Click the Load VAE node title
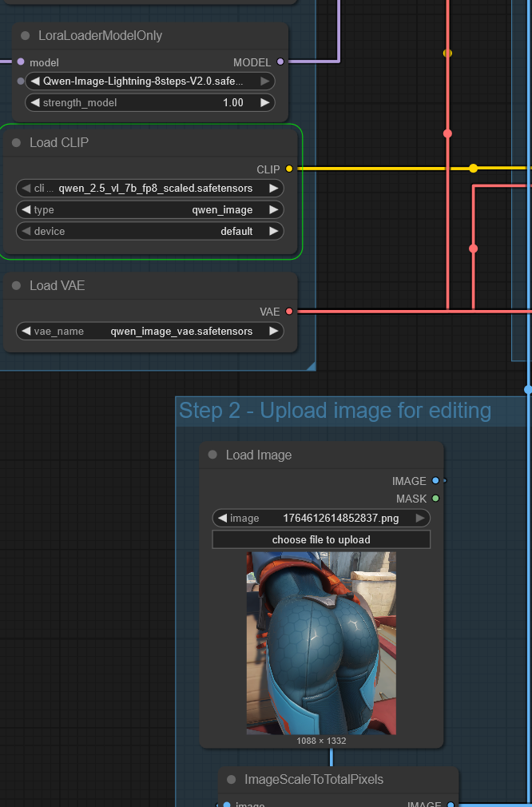The height and width of the screenshot is (807, 532). coord(57,285)
